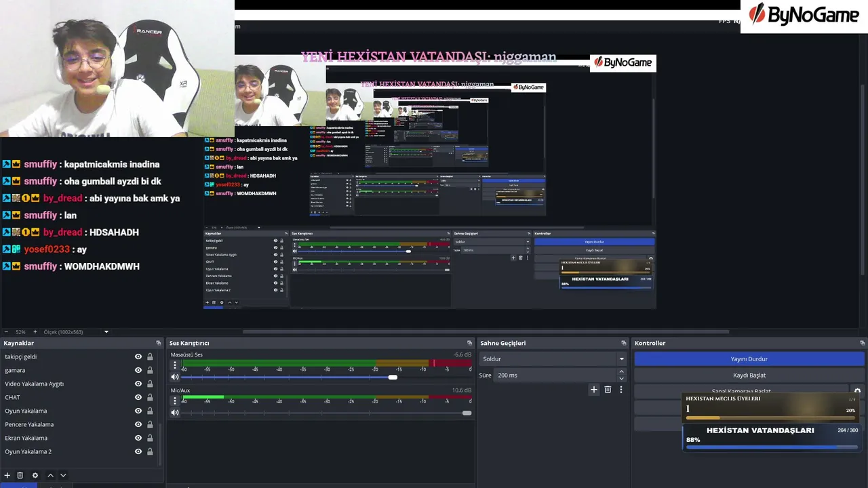
Task: Click the Kaynaklar panel title
Action: click(19, 343)
